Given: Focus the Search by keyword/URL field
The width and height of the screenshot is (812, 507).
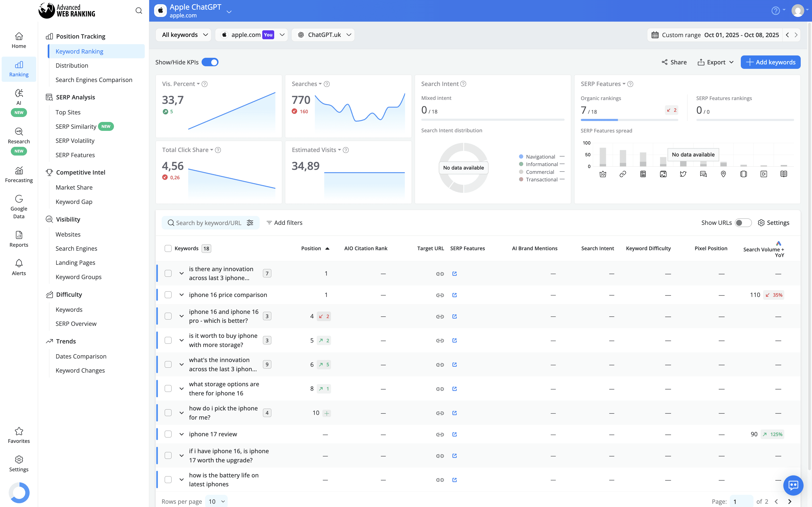Looking at the screenshot, I should pyautogui.click(x=210, y=223).
